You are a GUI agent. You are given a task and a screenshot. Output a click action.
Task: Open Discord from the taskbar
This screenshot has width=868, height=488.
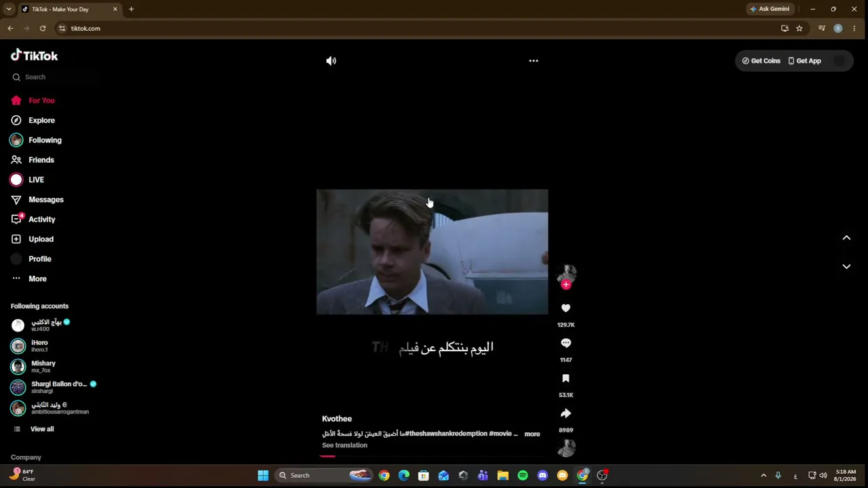click(542, 476)
